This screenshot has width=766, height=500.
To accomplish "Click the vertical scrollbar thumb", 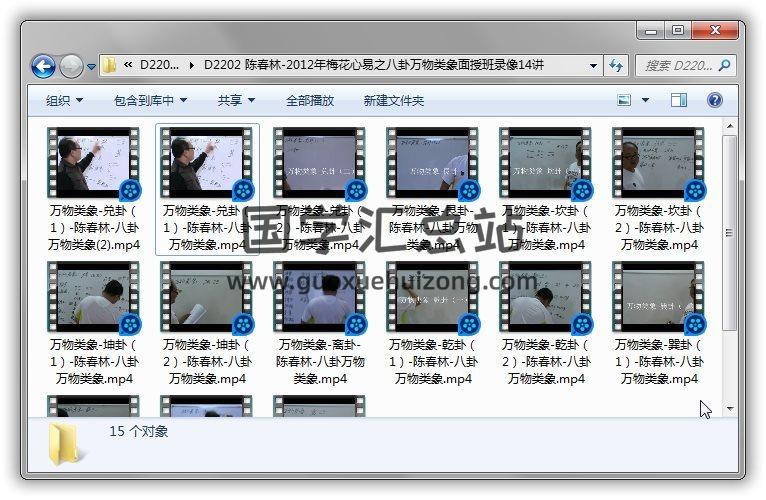I will [x=730, y=233].
